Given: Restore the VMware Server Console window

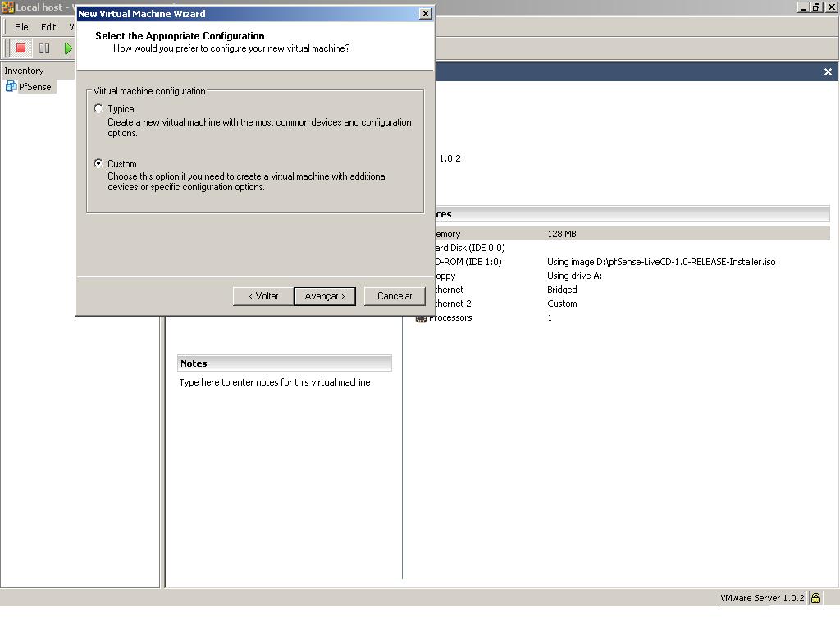Looking at the screenshot, I should point(815,7).
